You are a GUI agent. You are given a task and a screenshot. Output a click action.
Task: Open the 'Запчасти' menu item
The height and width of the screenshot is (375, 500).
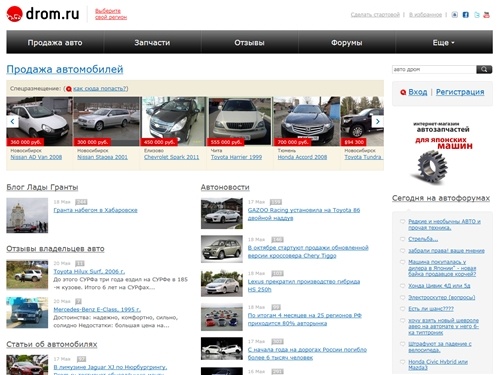tap(152, 43)
